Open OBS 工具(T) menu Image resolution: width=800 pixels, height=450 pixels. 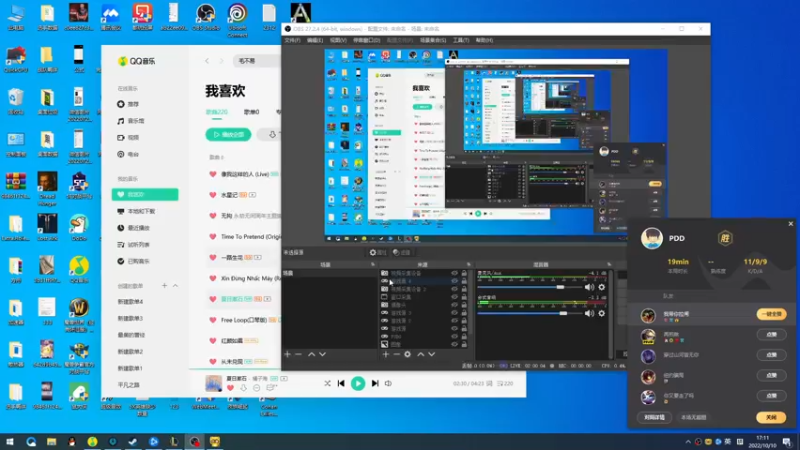point(461,40)
